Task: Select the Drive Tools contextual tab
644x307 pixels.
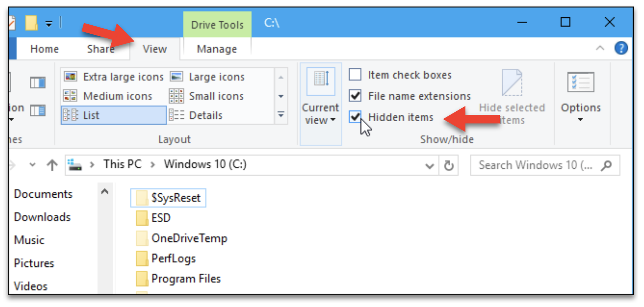Action: pos(217,25)
